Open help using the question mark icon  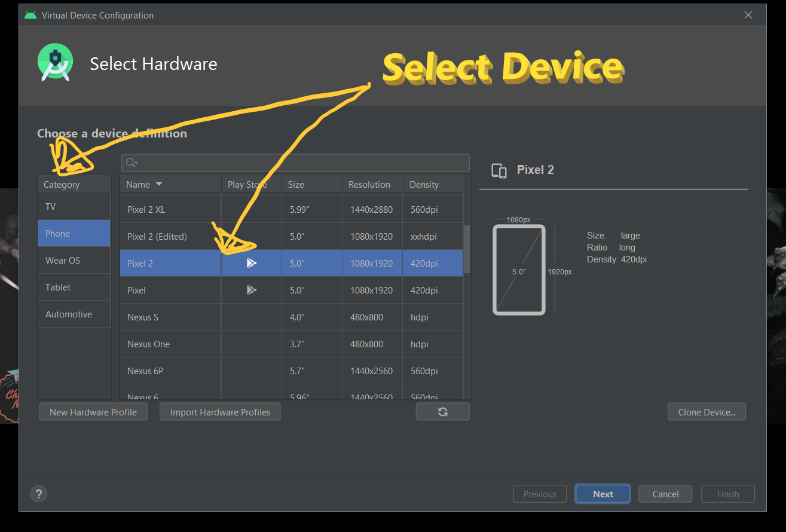(x=38, y=494)
